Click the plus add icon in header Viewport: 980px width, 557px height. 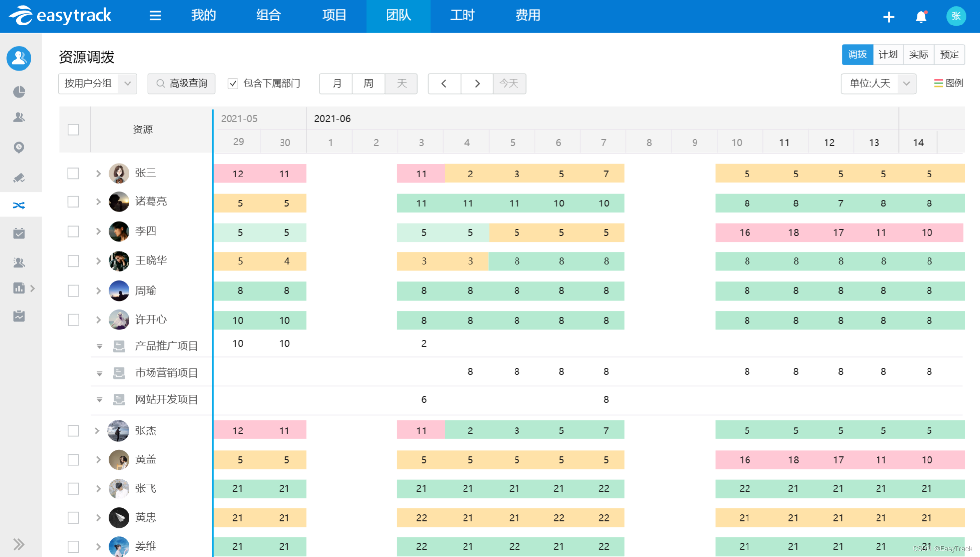pos(888,17)
